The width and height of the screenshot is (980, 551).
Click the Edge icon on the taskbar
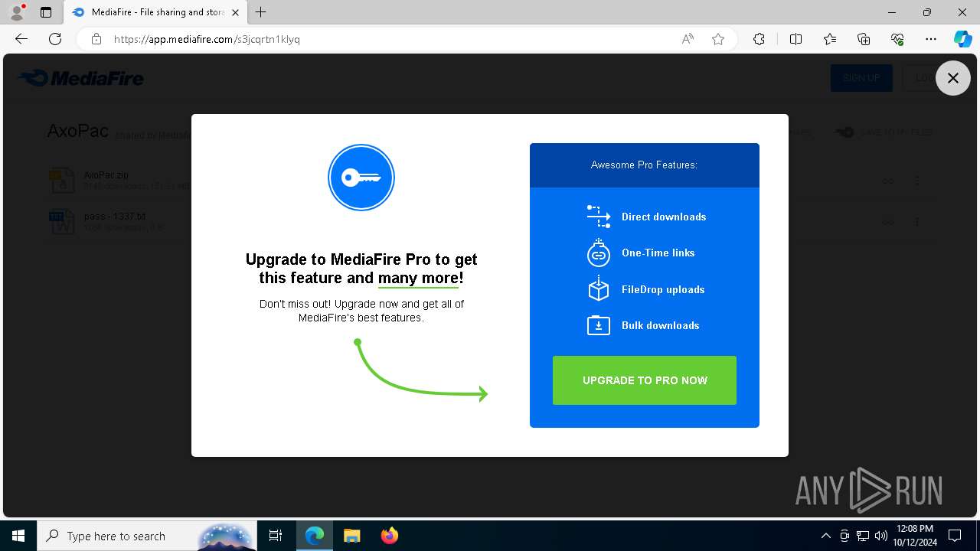315,536
